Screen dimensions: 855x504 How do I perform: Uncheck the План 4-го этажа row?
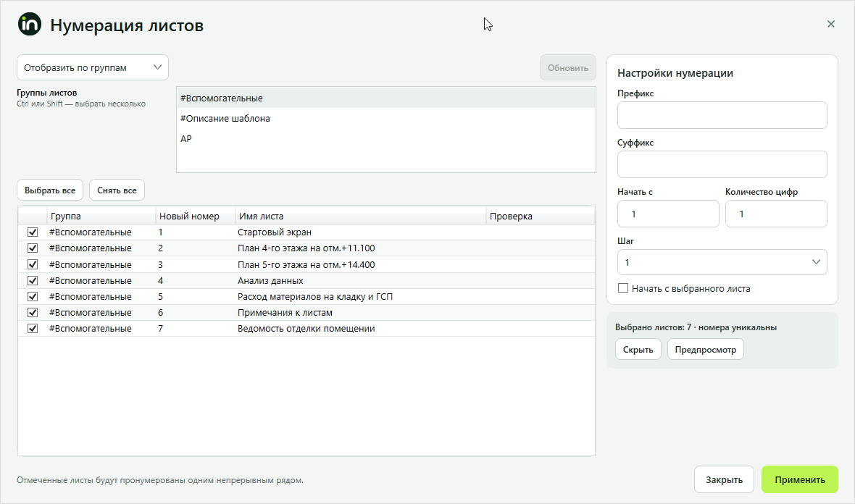[x=33, y=248]
